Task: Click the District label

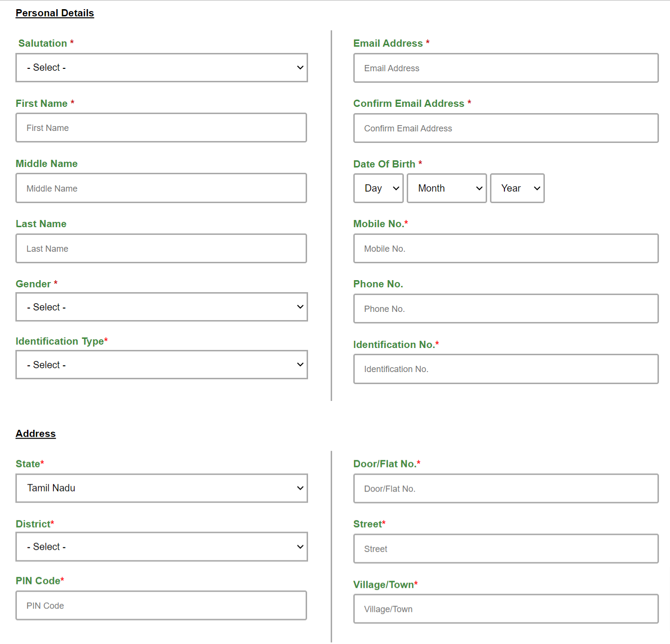Action: [x=33, y=524]
